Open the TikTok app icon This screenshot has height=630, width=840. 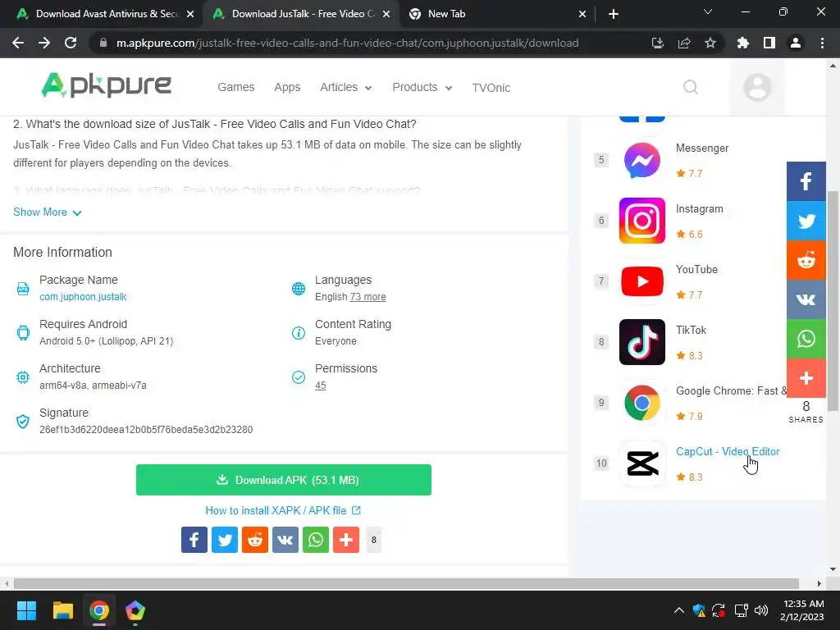point(641,342)
